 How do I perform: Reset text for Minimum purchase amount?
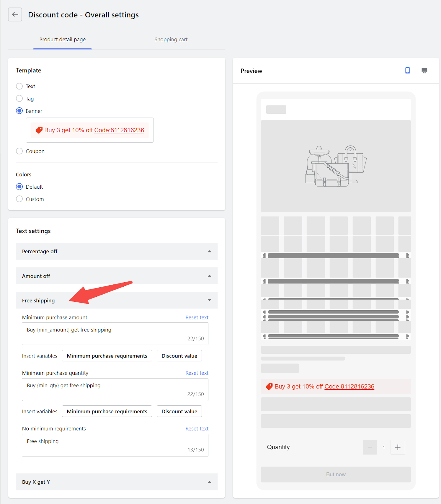coord(197,318)
